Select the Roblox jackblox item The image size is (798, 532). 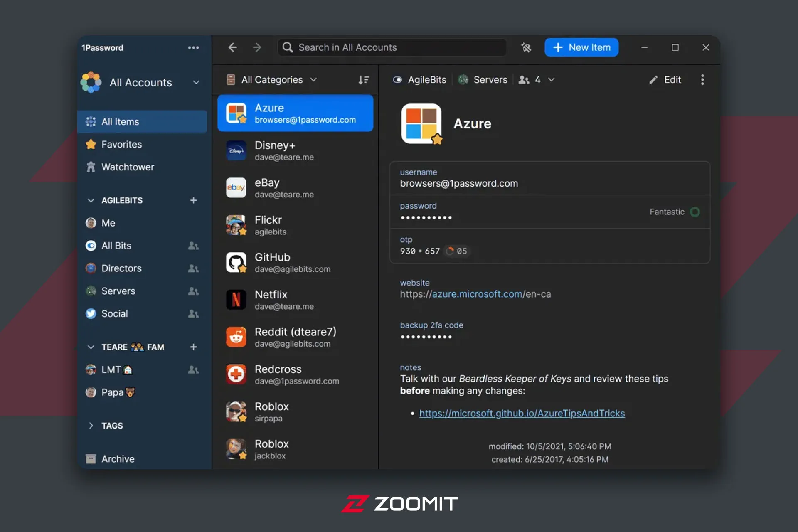tap(295, 449)
